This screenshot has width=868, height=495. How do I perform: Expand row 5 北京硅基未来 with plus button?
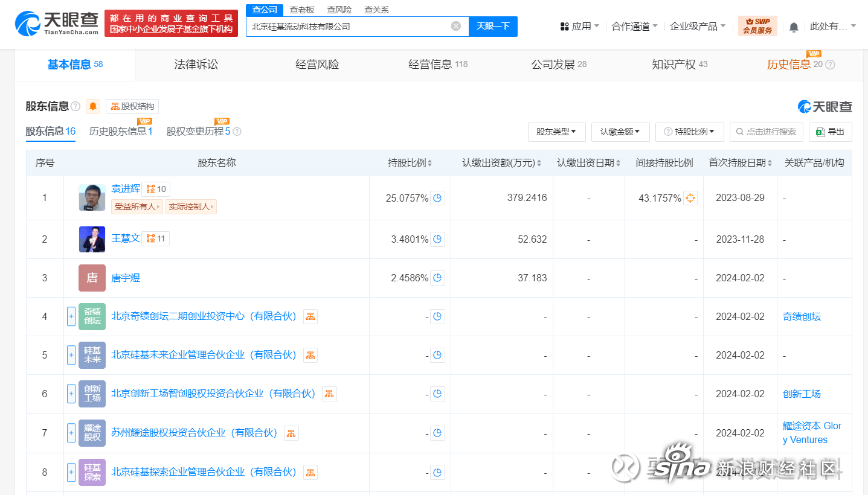point(71,356)
